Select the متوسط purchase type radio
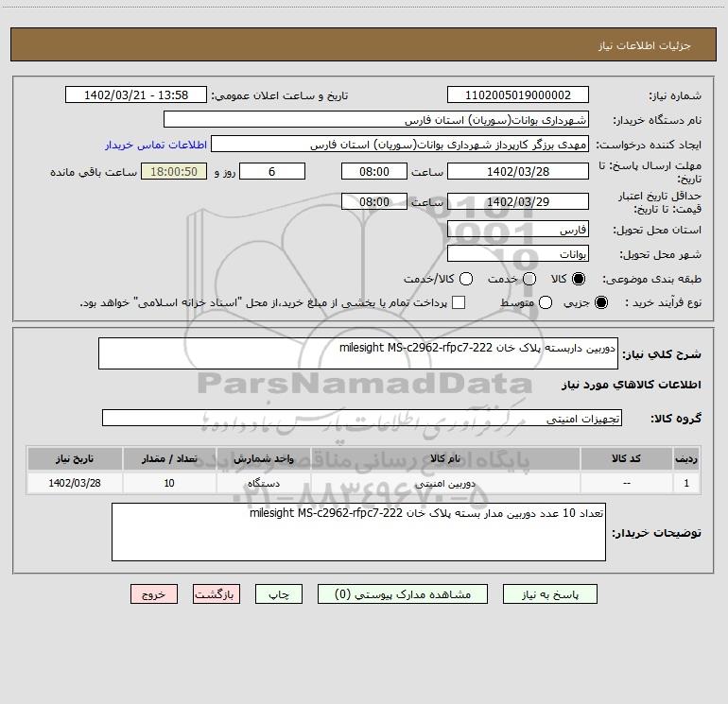 click(546, 302)
